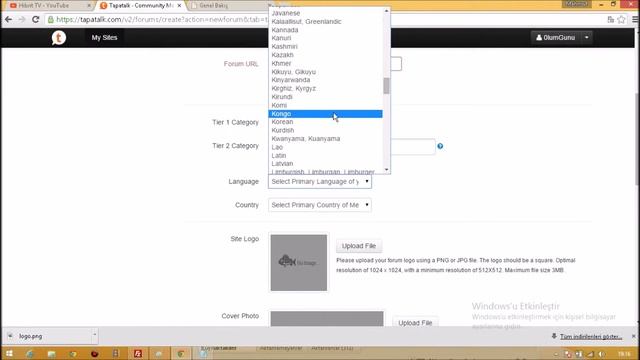
Task: Switch to the Genel Bakış tab
Action: pyautogui.click(x=230, y=6)
